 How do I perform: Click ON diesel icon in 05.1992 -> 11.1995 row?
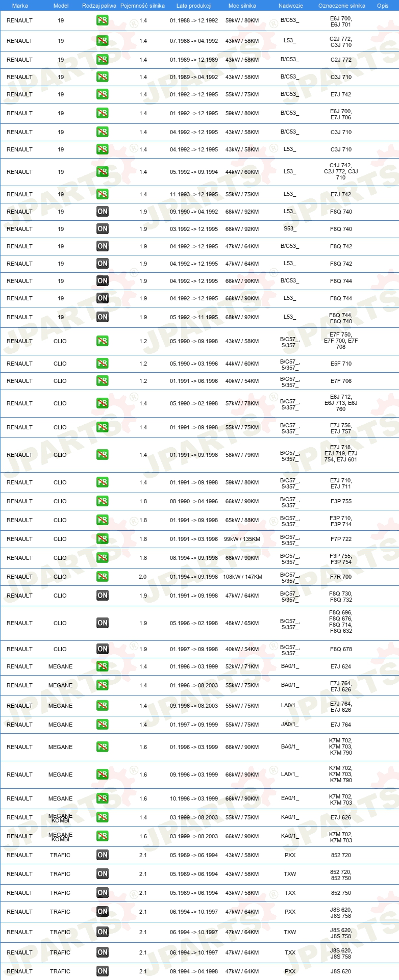coord(103,317)
